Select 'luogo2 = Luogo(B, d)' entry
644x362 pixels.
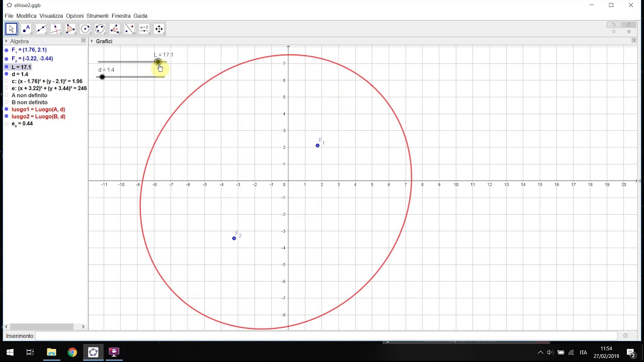click(x=38, y=116)
